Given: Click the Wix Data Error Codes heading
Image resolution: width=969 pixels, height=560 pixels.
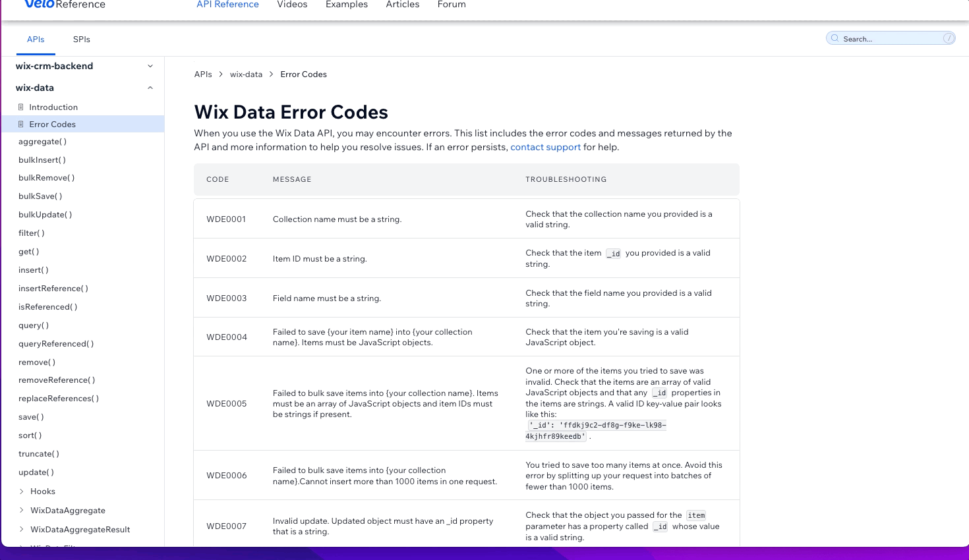Looking at the screenshot, I should click(x=291, y=112).
